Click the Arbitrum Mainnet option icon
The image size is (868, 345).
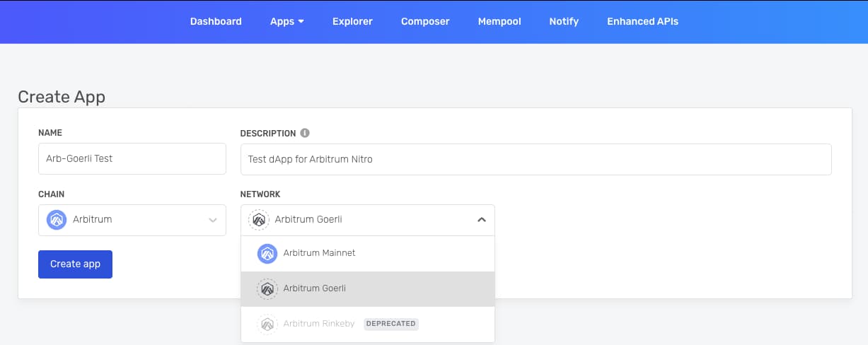(x=267, y=253)
